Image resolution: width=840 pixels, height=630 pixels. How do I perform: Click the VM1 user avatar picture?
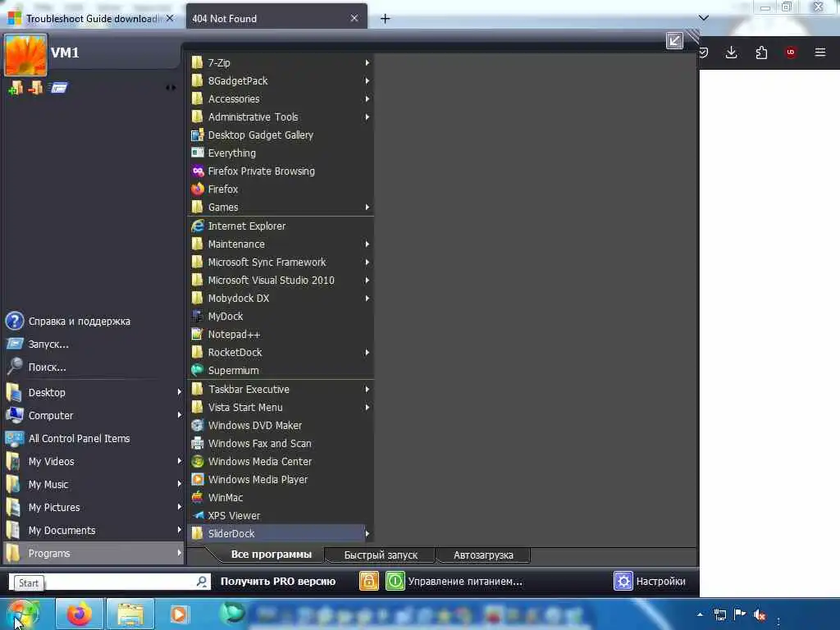[x=25, y=55]
